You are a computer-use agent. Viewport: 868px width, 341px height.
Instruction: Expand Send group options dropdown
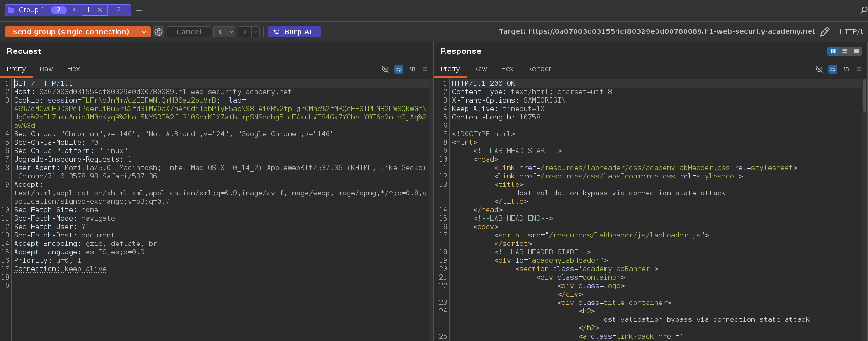click(x=144, y=32)
